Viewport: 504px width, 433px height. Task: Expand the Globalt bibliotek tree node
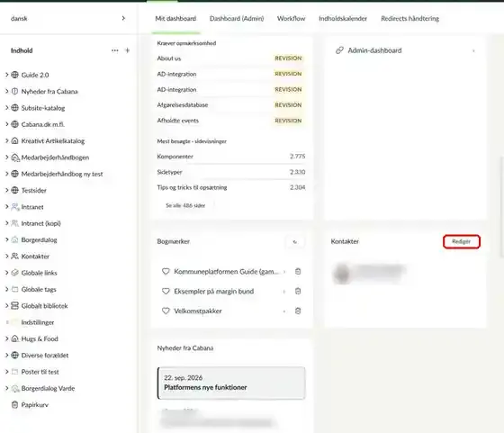click(x=6, y=306)
